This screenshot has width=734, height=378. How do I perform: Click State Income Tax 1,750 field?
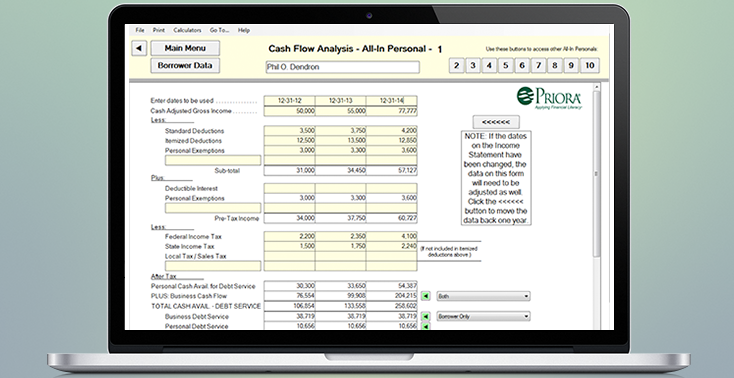tap(340, 246)
